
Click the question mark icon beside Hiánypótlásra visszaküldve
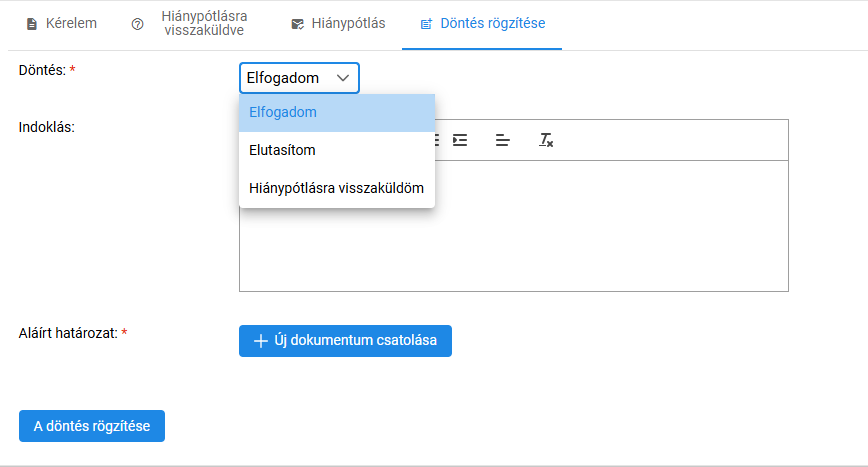[x=137, y=24]
